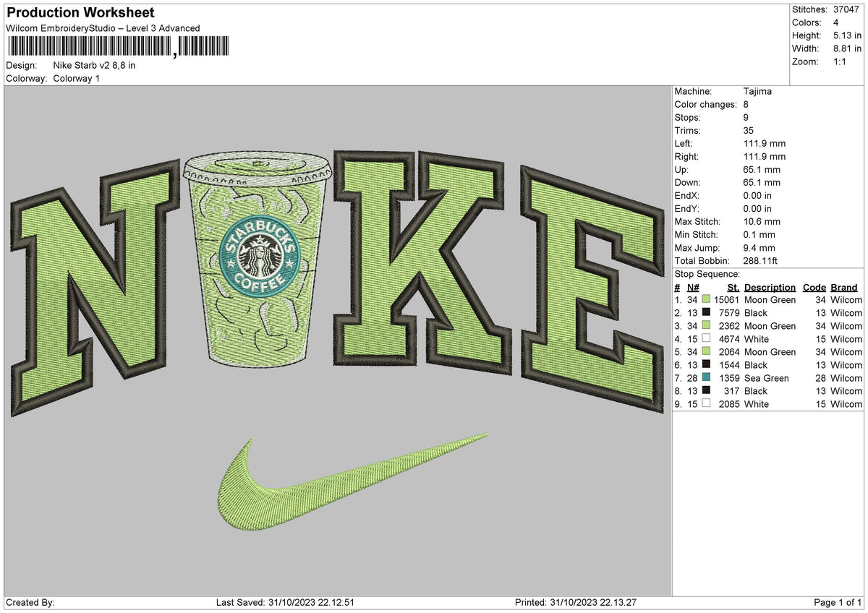
Task: Click stitch count '4674' in stop 4
Action: click(x=729, y=338)
